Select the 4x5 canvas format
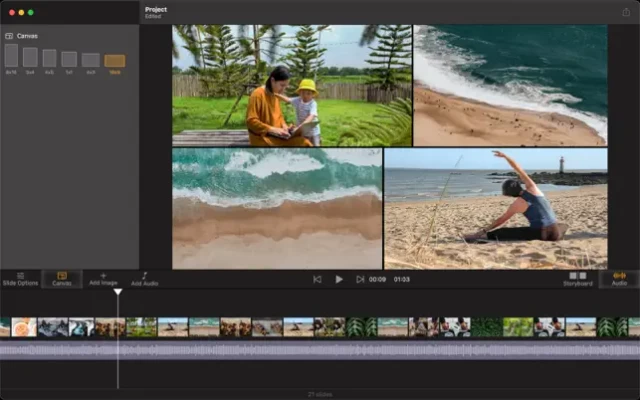This screenshot has height=400, width=640. tap(50, 58)
